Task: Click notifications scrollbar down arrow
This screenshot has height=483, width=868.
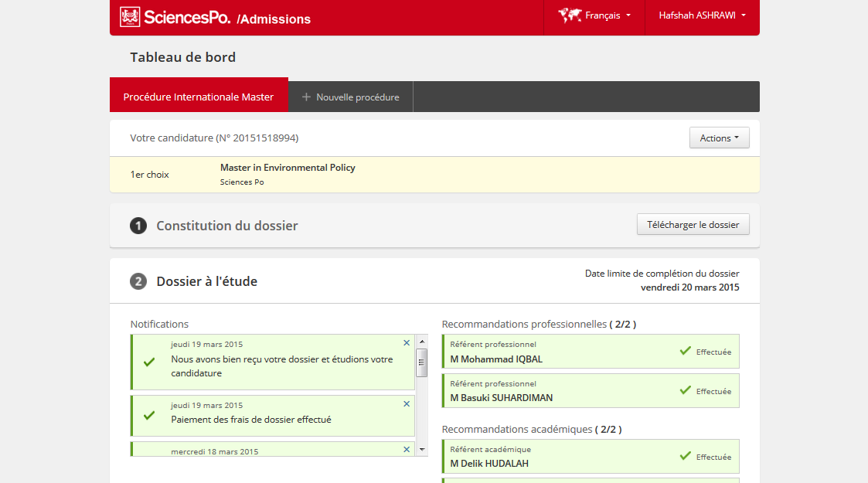Action: [422, 449]
